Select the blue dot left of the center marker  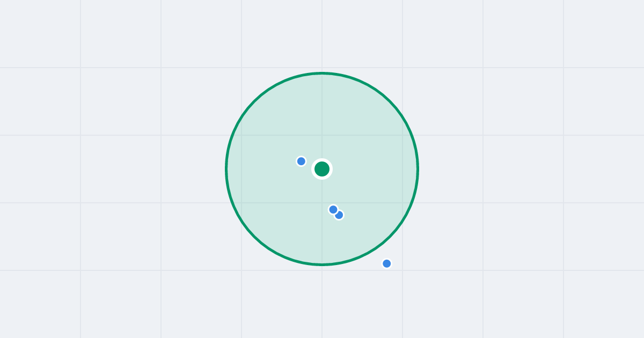301,161
